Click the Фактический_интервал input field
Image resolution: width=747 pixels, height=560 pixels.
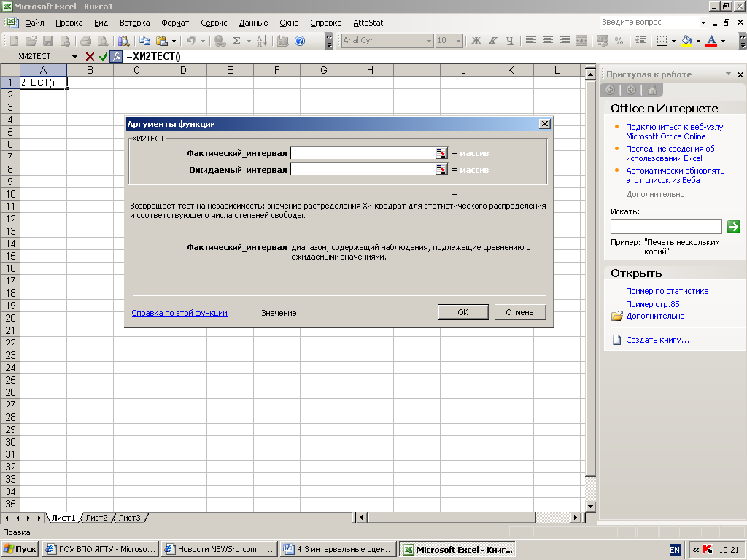pos(363,153)
